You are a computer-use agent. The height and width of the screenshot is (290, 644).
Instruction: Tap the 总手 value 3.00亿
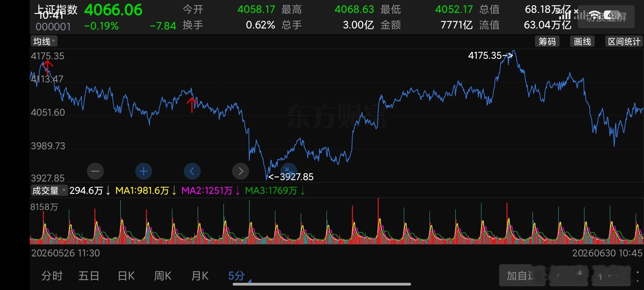pos(358,25)
